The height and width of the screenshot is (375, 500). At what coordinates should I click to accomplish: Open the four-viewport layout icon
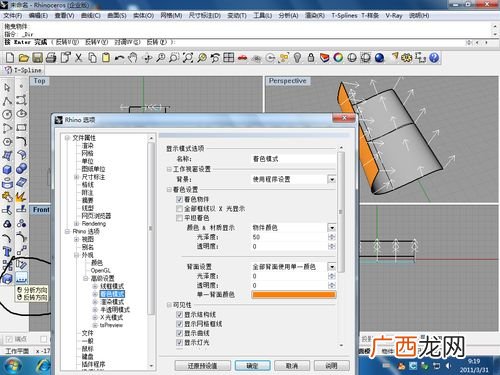(229, 58)
